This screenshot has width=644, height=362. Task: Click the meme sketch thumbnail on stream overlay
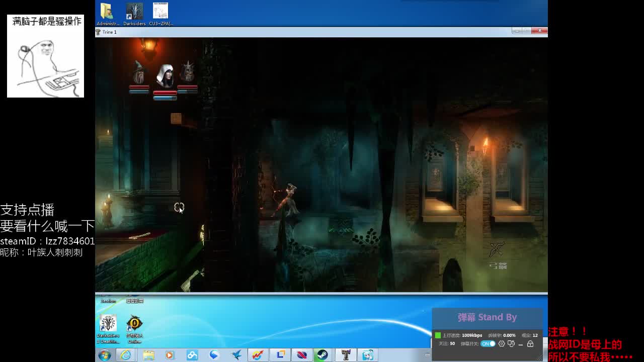click(45, 56)
